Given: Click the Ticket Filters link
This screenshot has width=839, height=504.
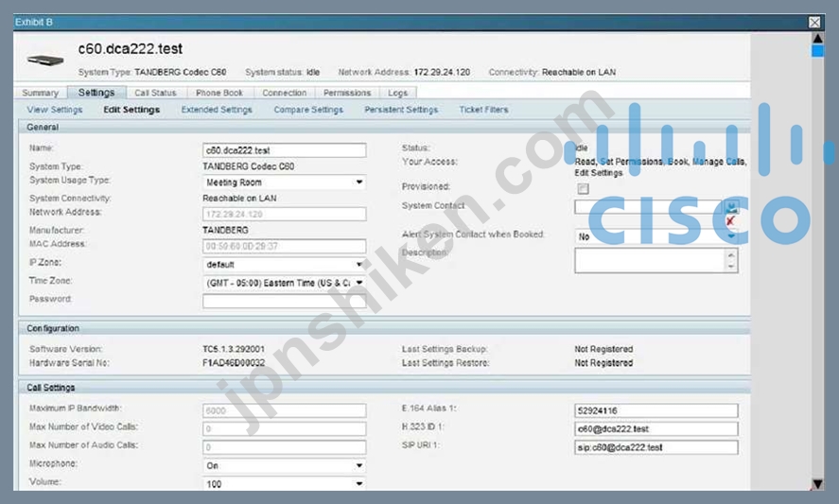Looking at the screenshot, I should [x=483, y=110].
